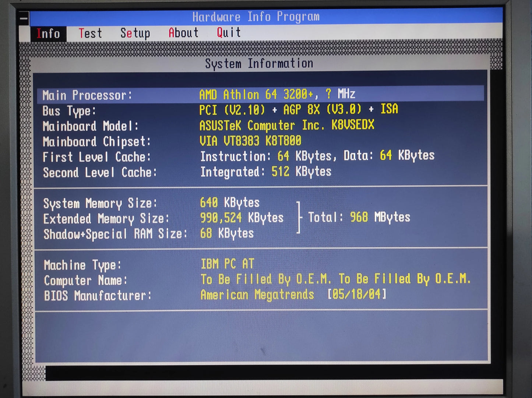This screenshot has width=532, height=398.
Task: Click the Mainboard Chipset label
Action: coord(97,142)
